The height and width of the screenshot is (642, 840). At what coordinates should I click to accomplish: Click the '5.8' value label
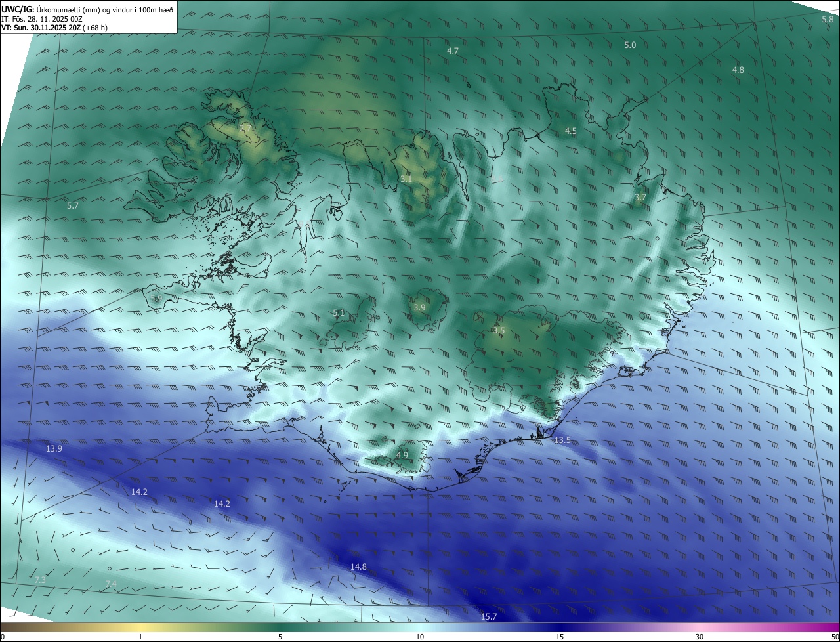coord(828,20)
